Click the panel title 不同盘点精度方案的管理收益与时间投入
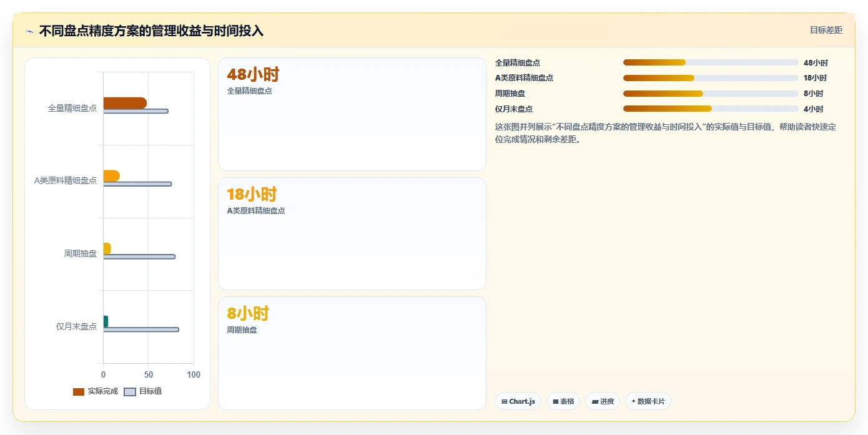 151,31
